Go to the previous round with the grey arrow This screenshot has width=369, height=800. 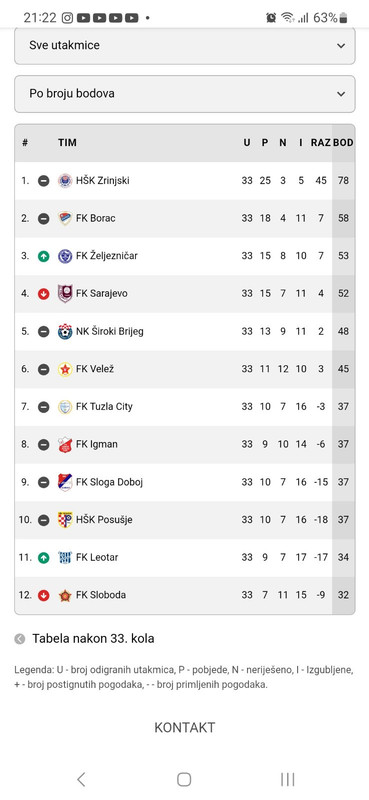(19, 639)
